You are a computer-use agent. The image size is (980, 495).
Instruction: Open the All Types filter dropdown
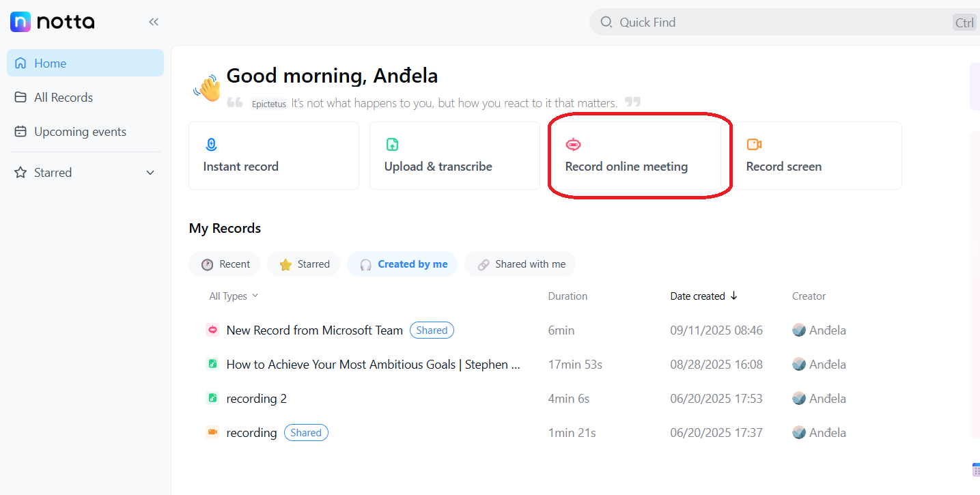(234, 296)
